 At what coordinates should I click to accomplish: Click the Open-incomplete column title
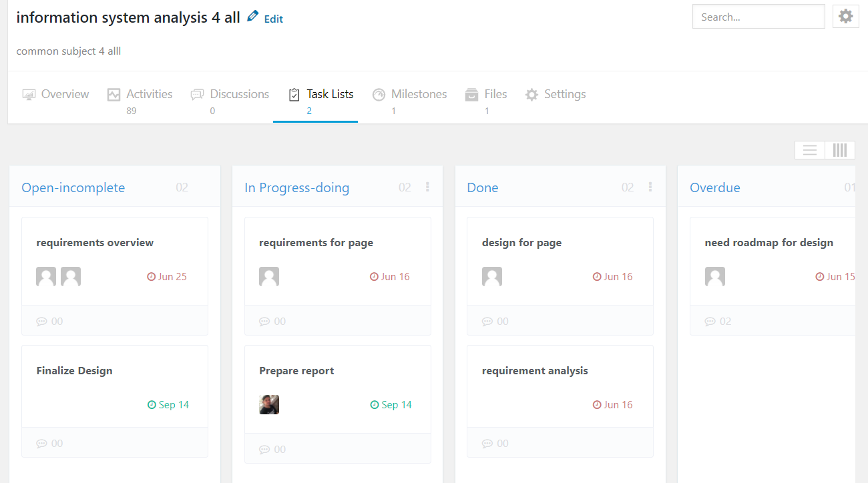[73, 187]
